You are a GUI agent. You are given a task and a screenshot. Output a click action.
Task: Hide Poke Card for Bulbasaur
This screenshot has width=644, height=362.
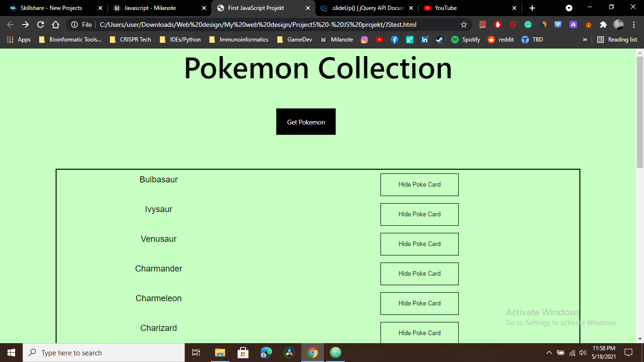(x=420, y=185)
